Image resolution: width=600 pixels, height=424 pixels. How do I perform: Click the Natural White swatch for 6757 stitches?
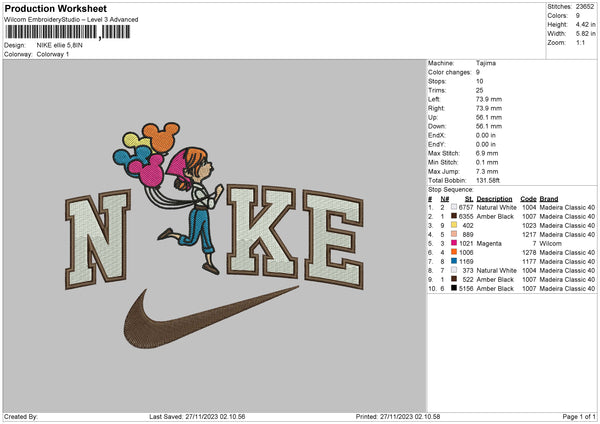454,207
